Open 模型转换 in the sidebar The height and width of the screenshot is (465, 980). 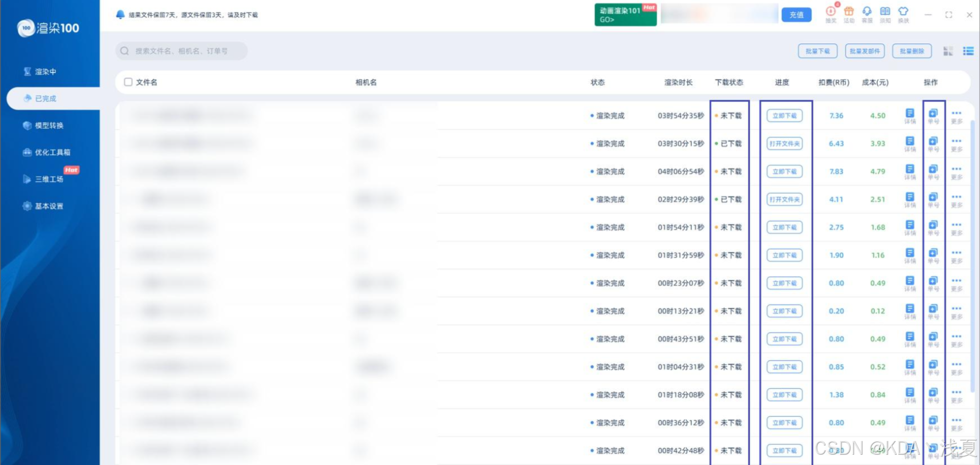click(x=43, y=126)
